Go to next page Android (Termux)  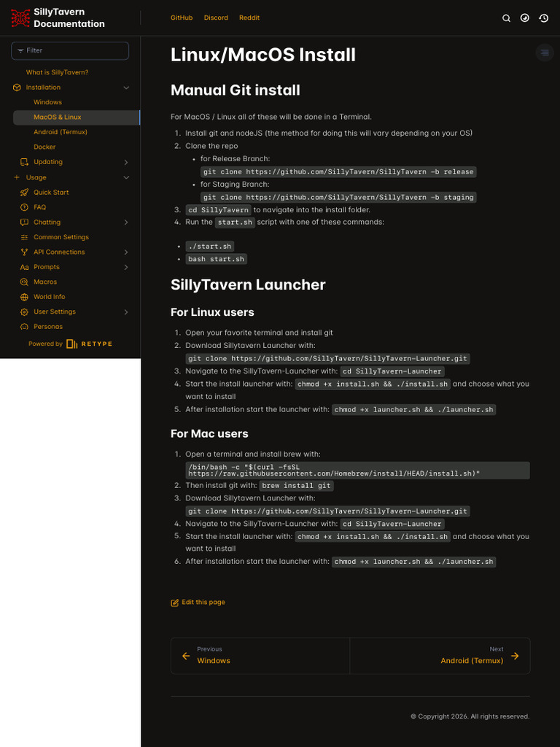(x=440, y=656)
